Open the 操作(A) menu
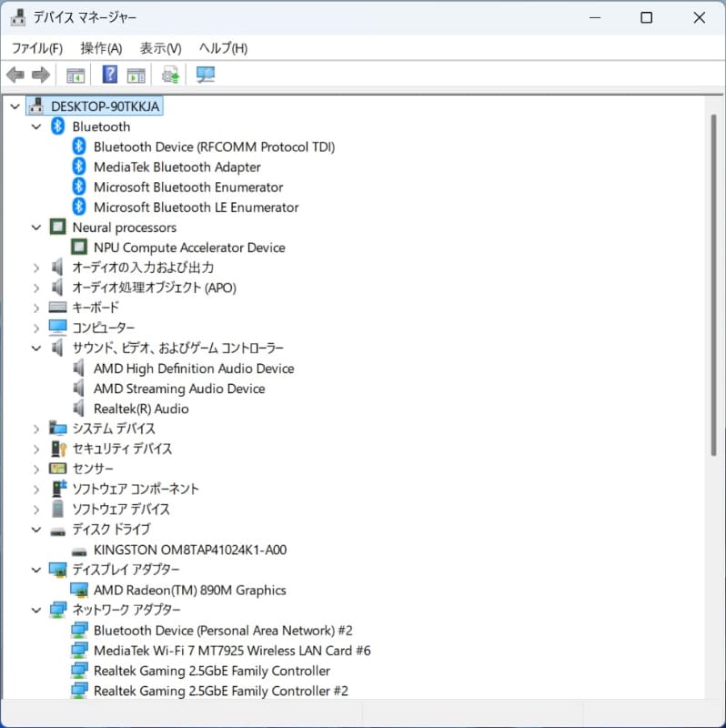This screenshot has width=726, height=728. tap(101, 48)
